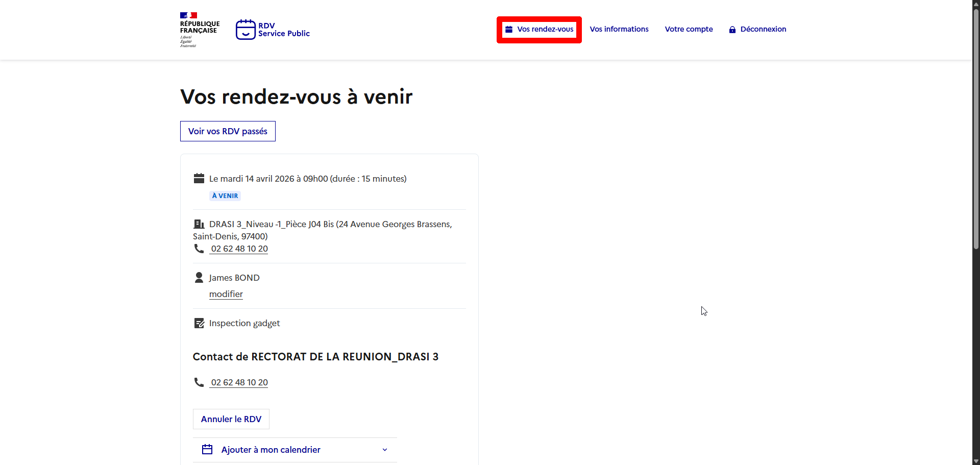Click the À VENIR status badge

pyautogui.click(x=225, y=196)
